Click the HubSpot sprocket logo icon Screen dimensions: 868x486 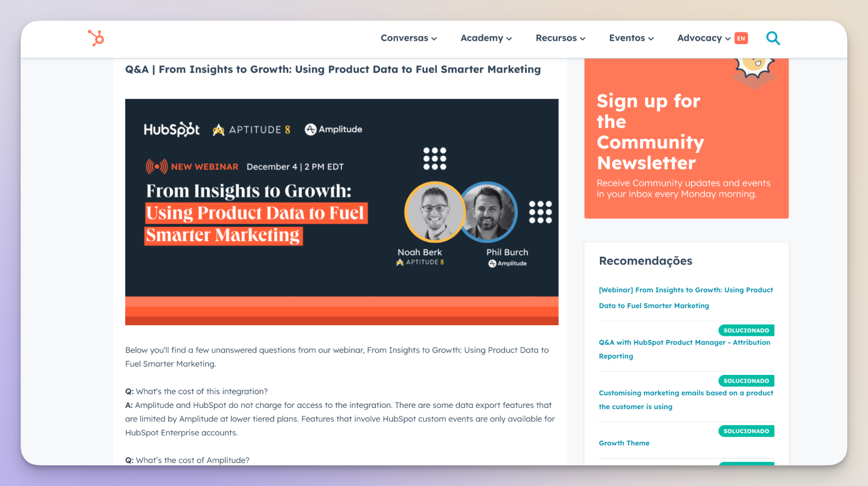pyautogui.click(x=96, y=38)
